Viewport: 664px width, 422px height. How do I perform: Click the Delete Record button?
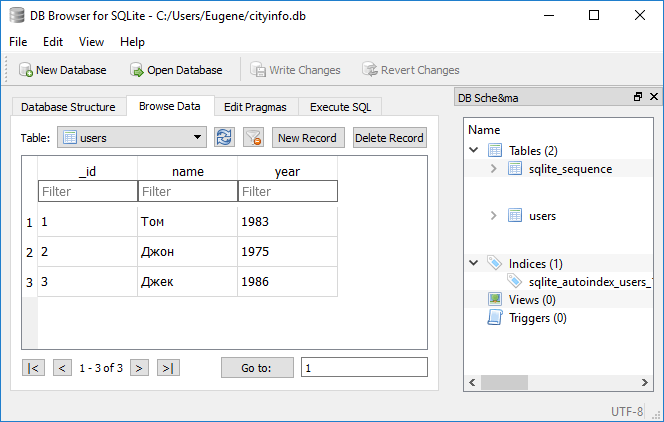pyautogui.click(x=389, y=138)
